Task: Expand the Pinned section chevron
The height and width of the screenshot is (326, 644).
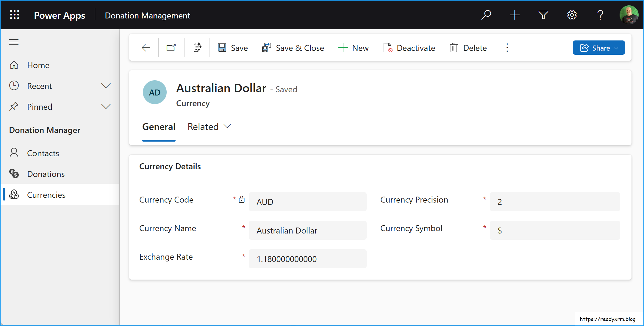Action: click(106, 106)
